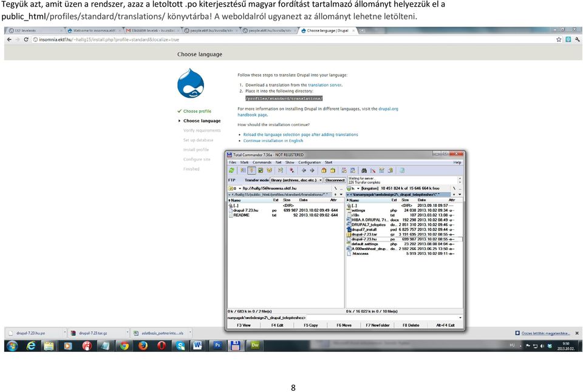Viewport: 583px width, 392px height.
Task: Click the forward arrow icon in Total Commander toolbar
Action: [312, 171]
